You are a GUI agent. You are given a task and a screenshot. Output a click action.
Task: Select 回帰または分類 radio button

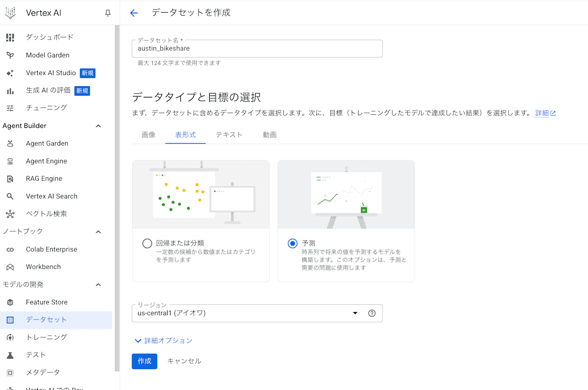147,244
